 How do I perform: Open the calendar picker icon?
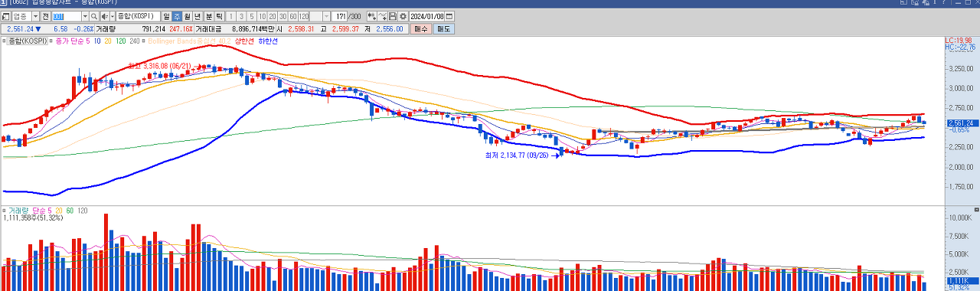tap(449, 16)
